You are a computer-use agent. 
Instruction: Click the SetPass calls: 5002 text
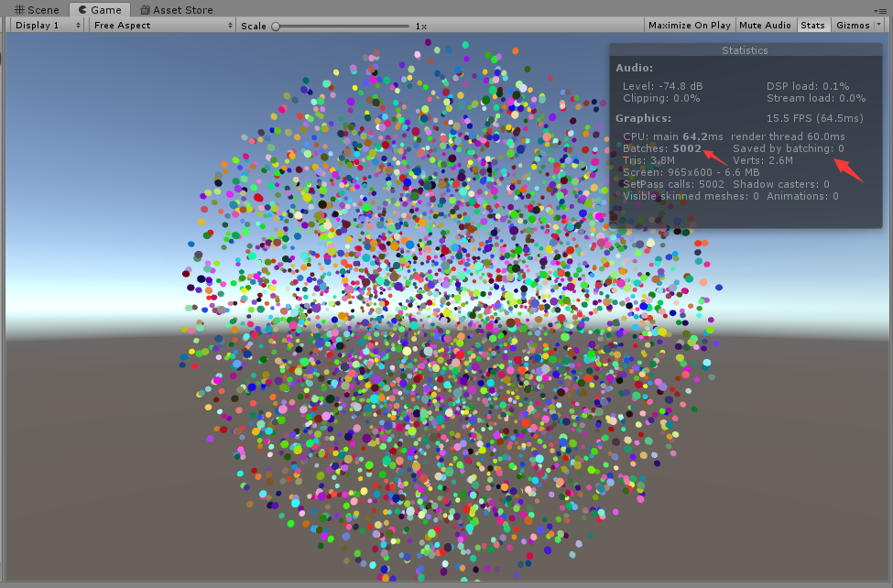tap(673, 184)
